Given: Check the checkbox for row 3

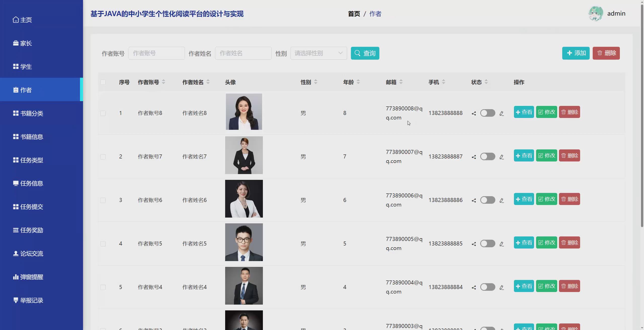Looking at the screenshot, I should point(103,200).
